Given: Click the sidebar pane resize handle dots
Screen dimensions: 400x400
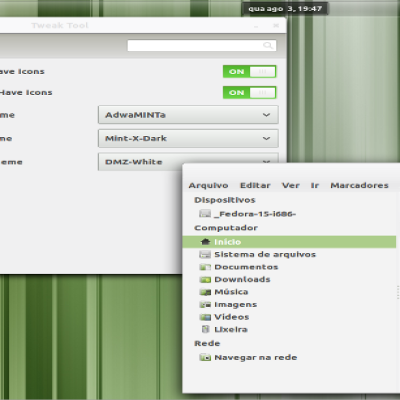Looking at the screenshot, I should pos(398,292).
